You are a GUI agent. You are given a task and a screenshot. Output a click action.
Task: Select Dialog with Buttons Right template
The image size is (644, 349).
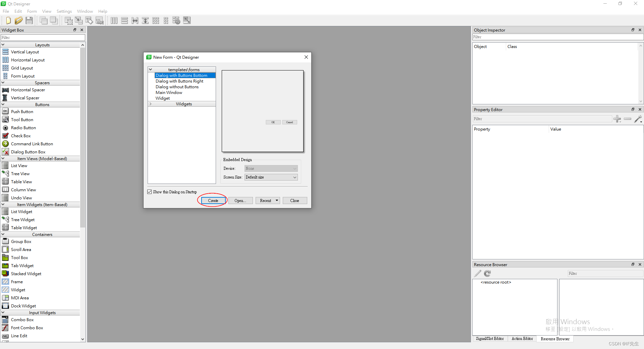click(x=179, y=81)
